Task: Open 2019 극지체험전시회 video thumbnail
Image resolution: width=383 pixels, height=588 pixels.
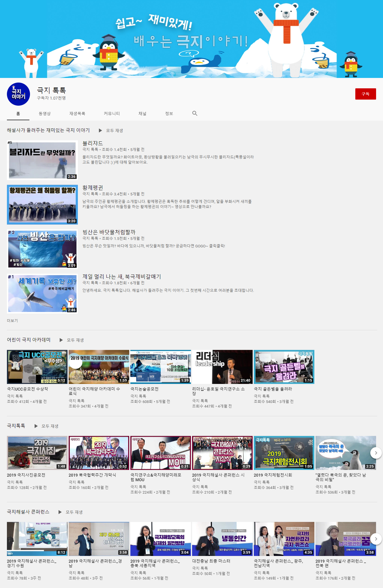Action: tap(284, 453)
